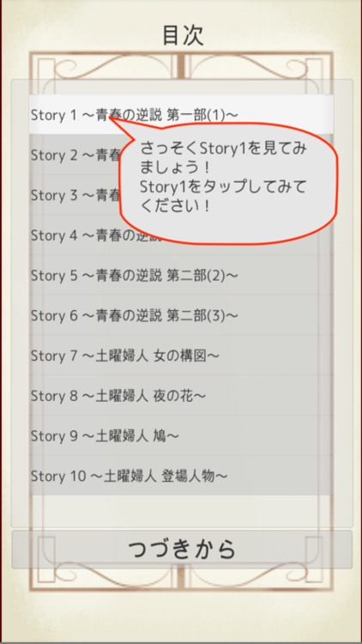Open Story 10 土曜婦人 登場人物
Viewport: 362px width, 644px height.
(x=181, y=476)
